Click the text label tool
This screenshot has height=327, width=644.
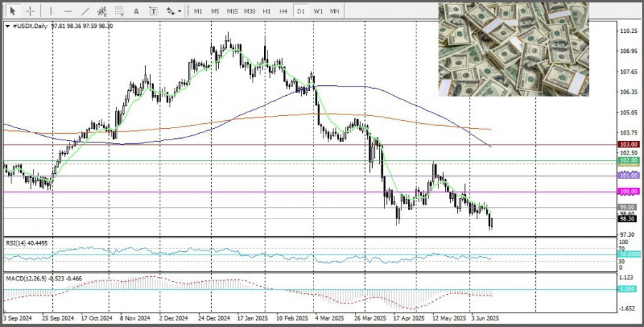point(153,11)
